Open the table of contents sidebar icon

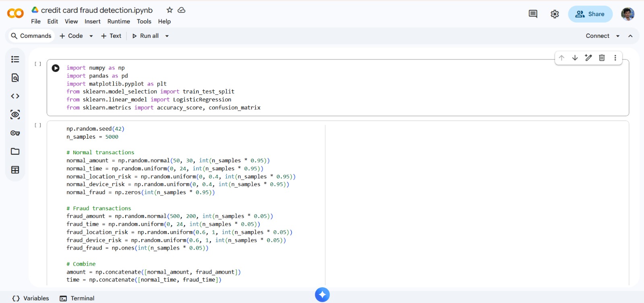pyautogui.click(x=15, y=59)
